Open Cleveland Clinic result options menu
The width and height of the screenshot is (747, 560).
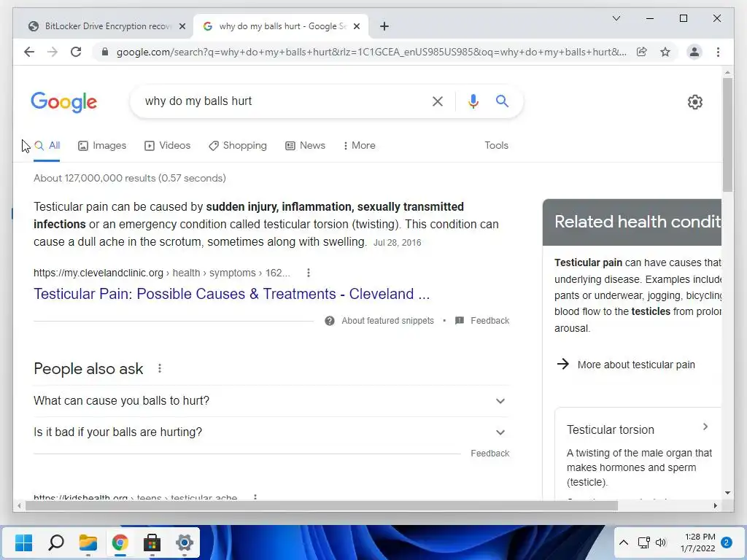coord(309,273)
